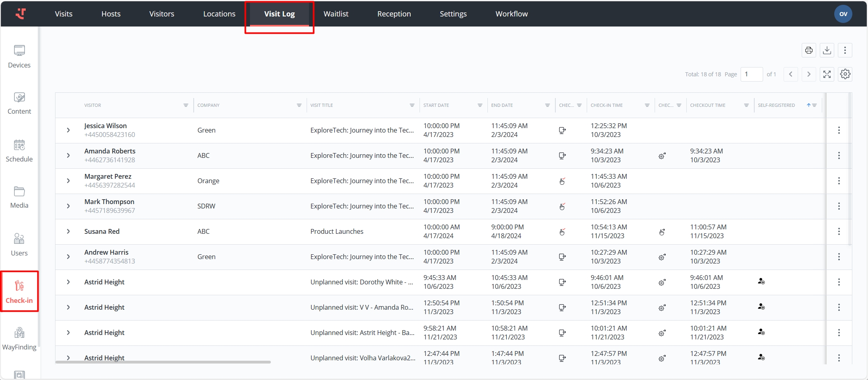
Task: Sort by the Self-Registered column arrow
Action: (x=809, y=105)
